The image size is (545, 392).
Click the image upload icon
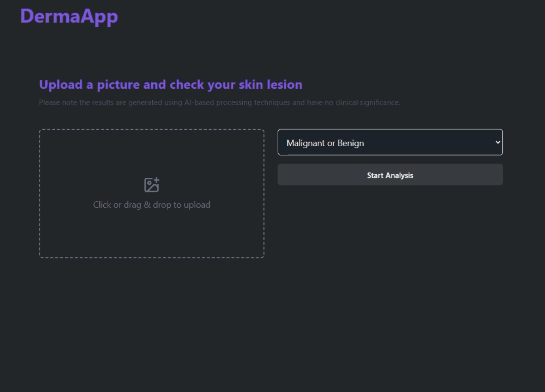151,185
